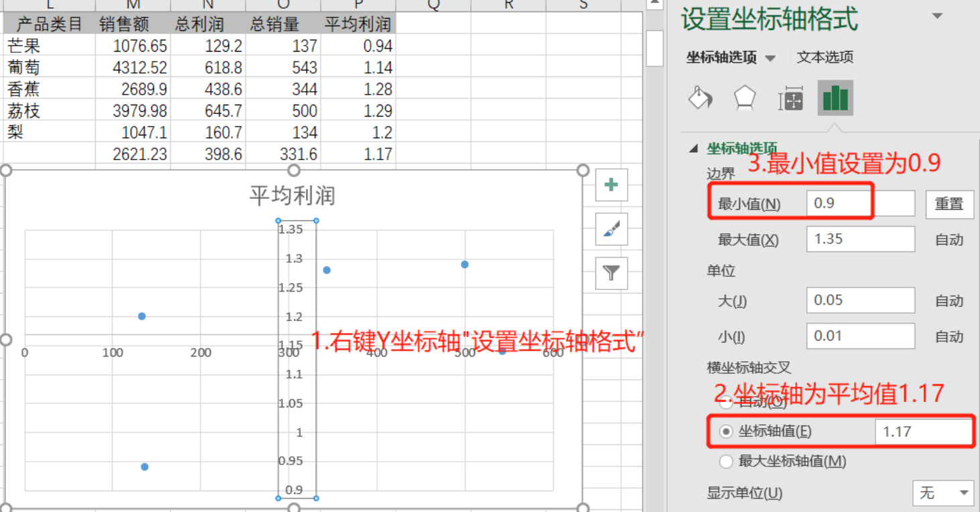Select the cell 1.29 in 平均利润
980x512 pixels.
coord(358,111)
